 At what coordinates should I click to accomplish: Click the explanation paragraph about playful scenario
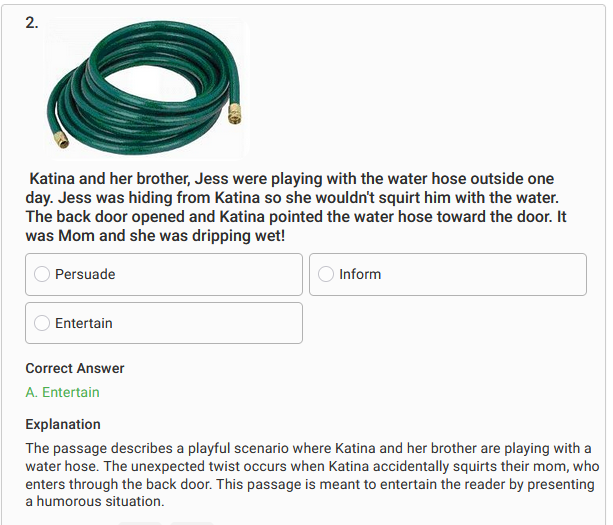click(312, 475)
